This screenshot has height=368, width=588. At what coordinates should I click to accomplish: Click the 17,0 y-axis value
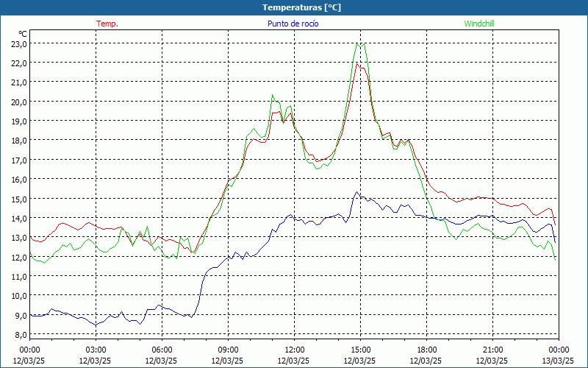pos(19,160)
